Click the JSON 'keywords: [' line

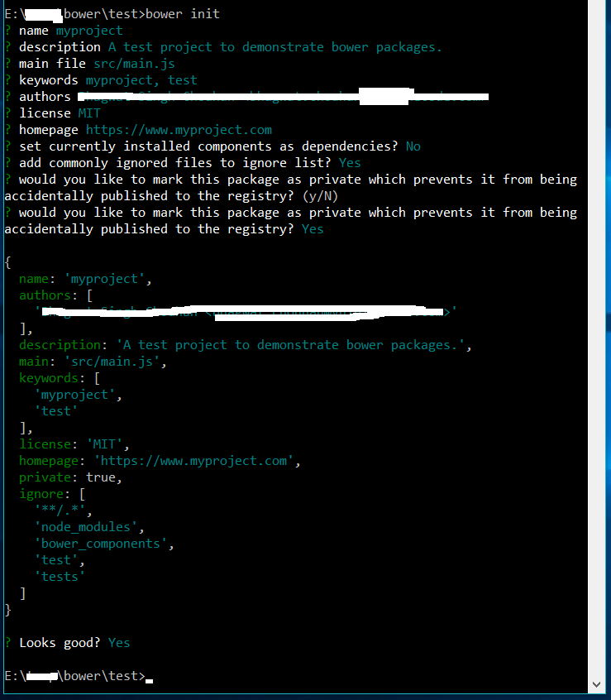pyautogui.click(x=60, y=378)
